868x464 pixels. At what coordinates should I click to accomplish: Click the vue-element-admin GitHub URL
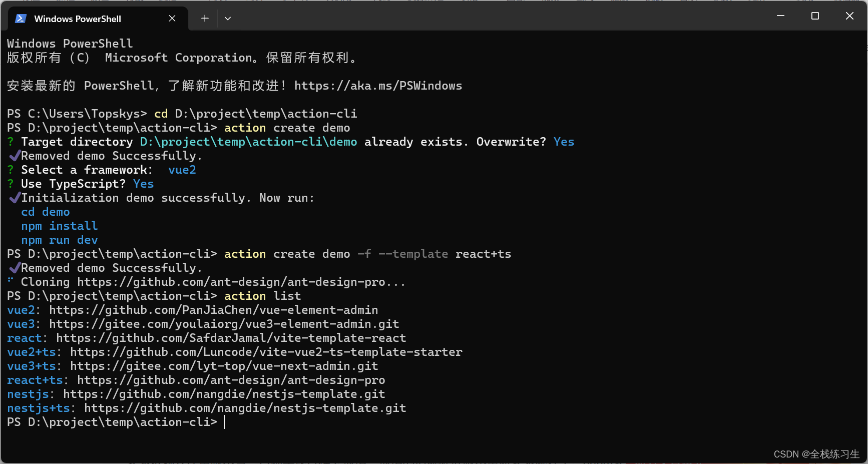(213, 310)
